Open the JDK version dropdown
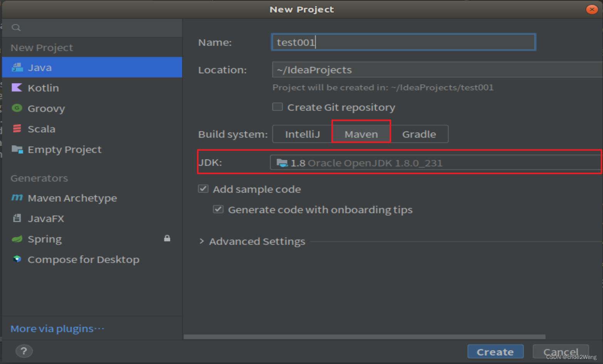 click(x=435, y=163)
